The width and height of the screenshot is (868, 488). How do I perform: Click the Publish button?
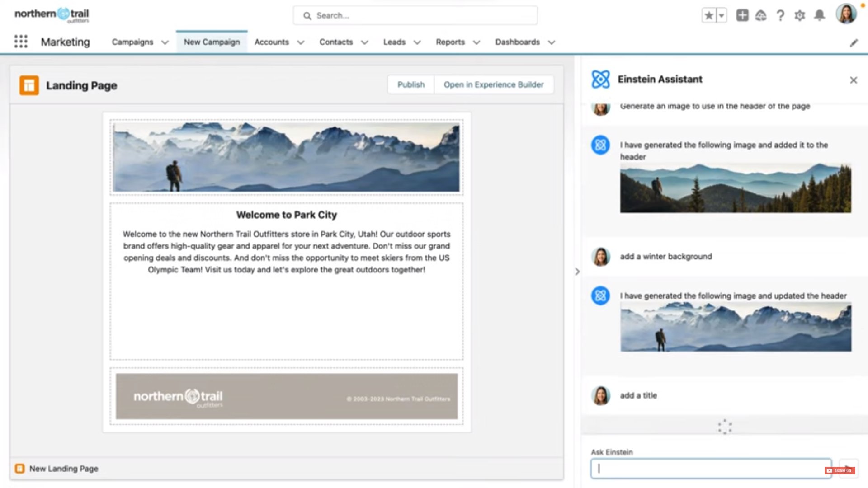tap(411, 84)
